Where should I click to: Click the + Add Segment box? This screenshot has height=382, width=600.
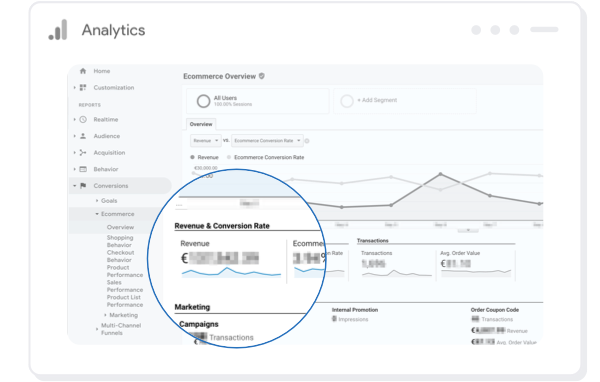click(x=405, y=101)
